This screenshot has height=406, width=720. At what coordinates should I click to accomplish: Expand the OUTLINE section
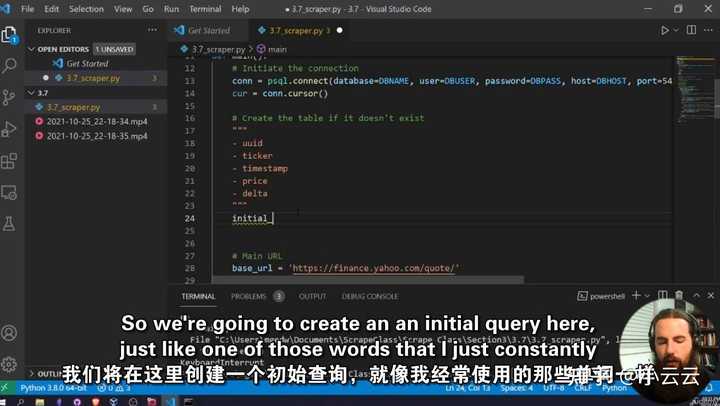pos(46,373)
